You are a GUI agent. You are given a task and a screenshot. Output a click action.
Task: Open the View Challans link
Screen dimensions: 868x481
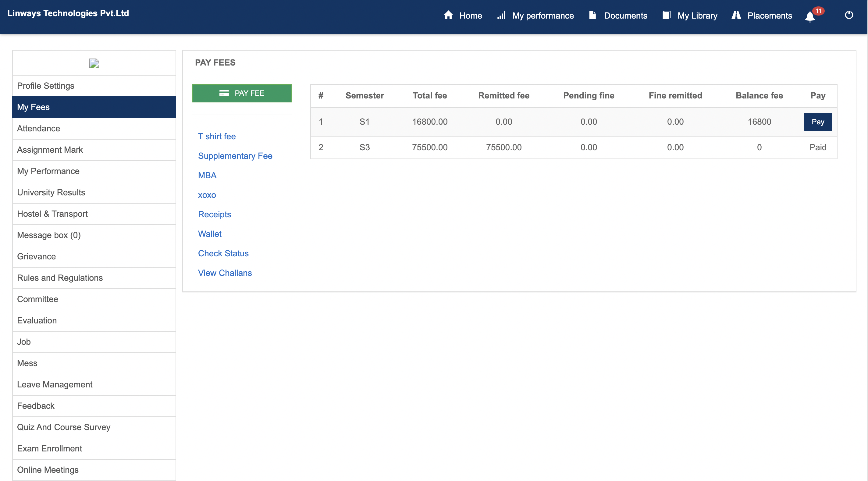(225, 273)
